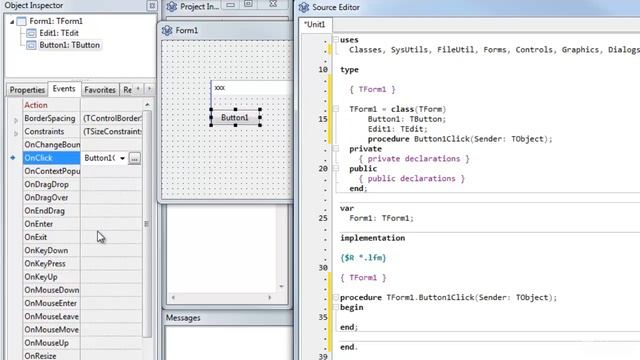Select the OnClick event row
640x360 pixels.
[x=51, y=158]
